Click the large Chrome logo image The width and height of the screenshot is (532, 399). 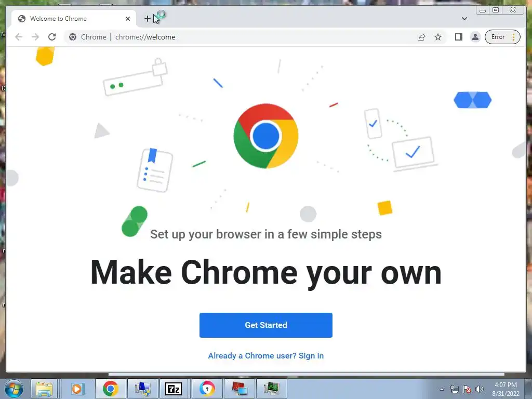point(265,136)
